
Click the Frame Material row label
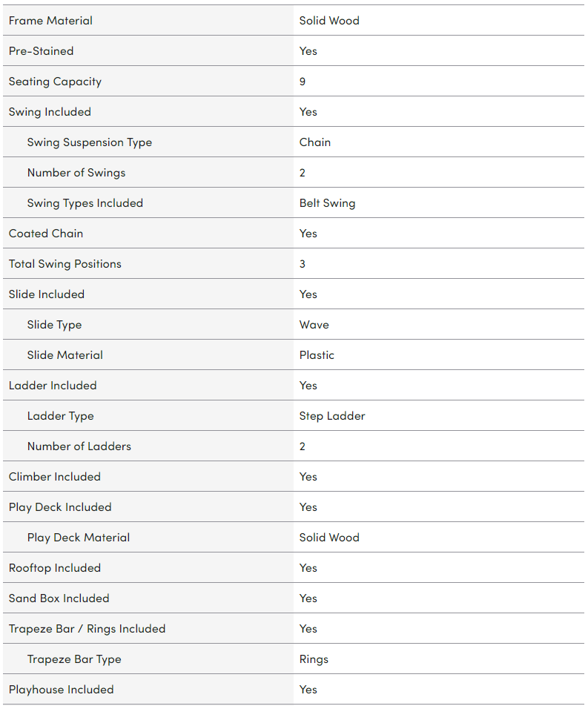(x=50, y=21)
